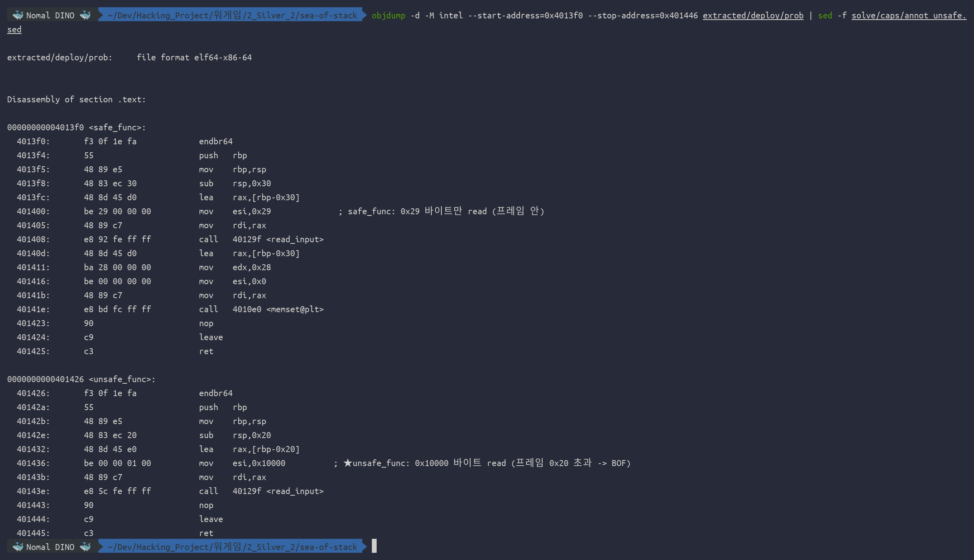Click the 'call 4010e0 <memset@plt>' instruction
This screenshot has height=560, width=974.
[x=261, y=309]
